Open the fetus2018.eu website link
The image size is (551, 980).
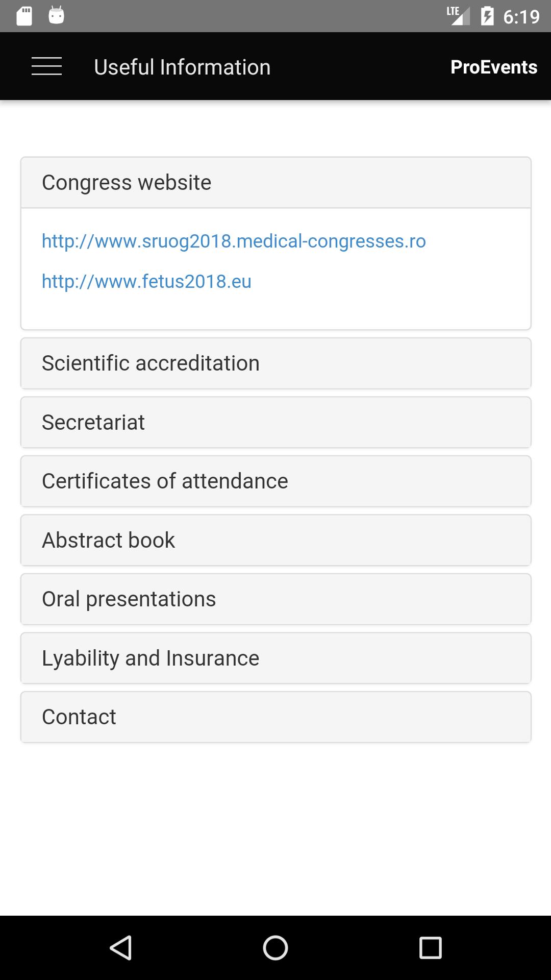pos(146,281)
